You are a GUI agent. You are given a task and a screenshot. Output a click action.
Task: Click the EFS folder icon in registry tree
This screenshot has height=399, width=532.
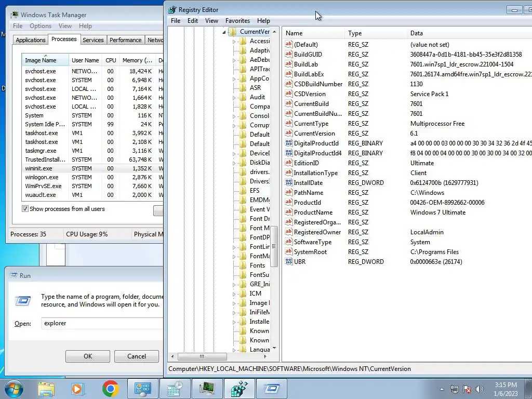point(243,190)
